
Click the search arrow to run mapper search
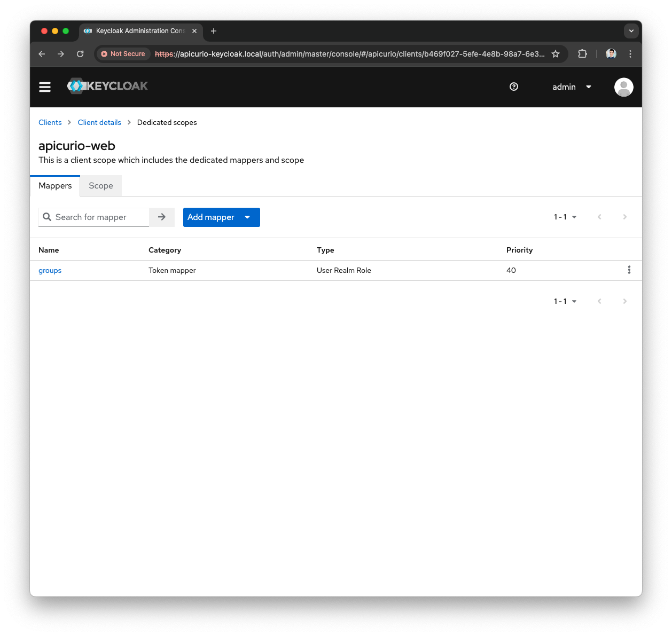161,217
